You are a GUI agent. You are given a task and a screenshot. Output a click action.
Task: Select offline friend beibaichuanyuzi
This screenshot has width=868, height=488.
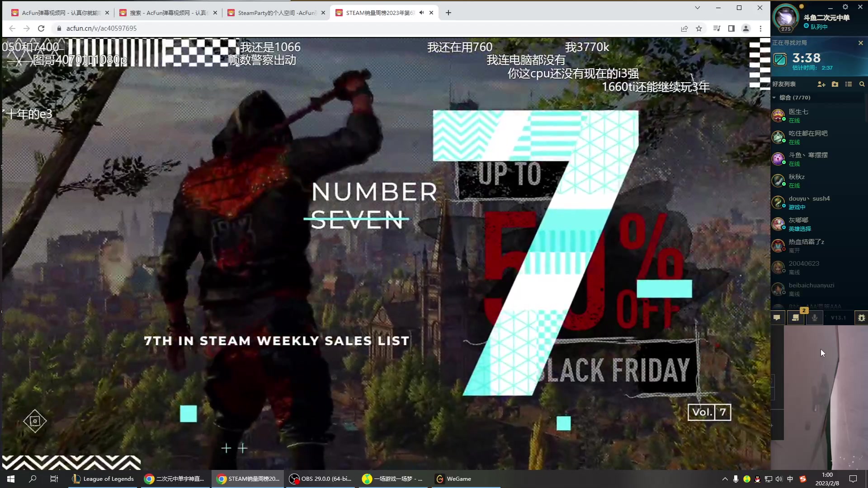tap(817, 289)
